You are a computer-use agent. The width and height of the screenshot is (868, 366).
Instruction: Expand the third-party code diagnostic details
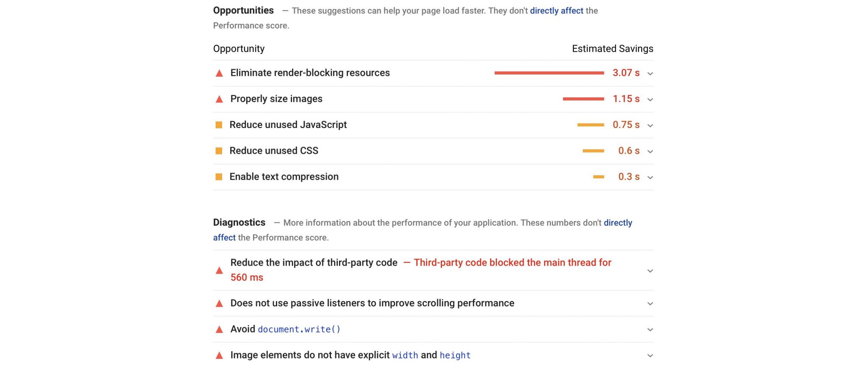pos(650,271)
